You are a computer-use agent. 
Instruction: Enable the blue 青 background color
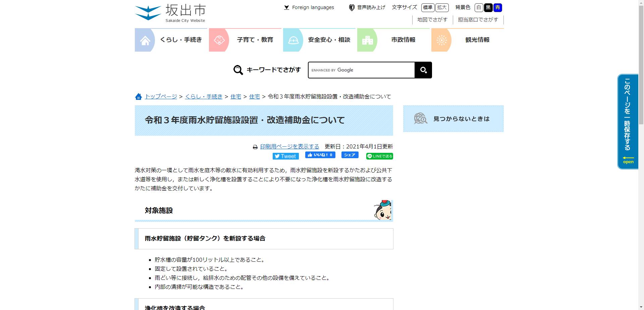(498, 7)
